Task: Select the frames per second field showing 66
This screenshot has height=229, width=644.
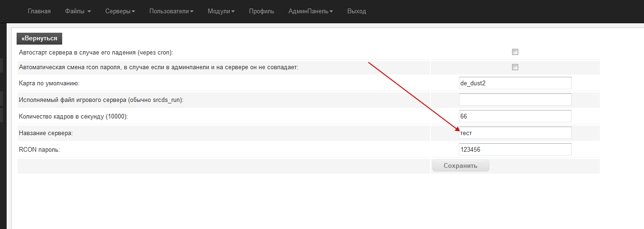Action: pos(515,116)
